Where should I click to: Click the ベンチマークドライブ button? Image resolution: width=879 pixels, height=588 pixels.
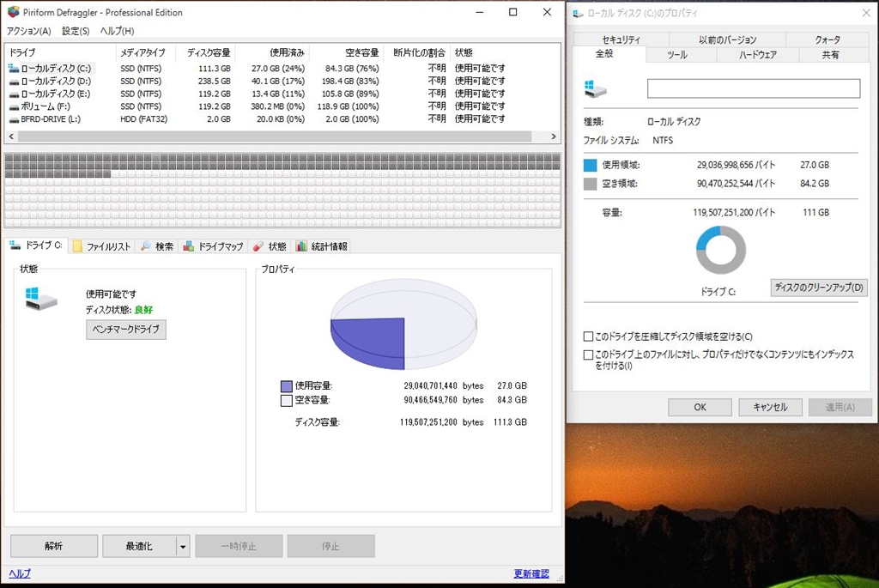(x=126, y=329)
